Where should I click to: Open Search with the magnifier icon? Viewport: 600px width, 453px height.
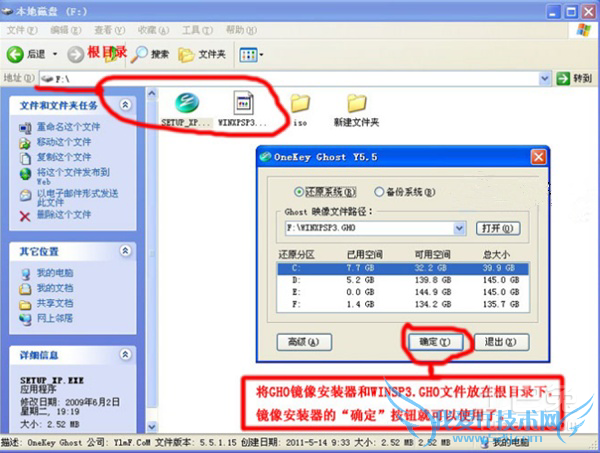pos(149,54)
